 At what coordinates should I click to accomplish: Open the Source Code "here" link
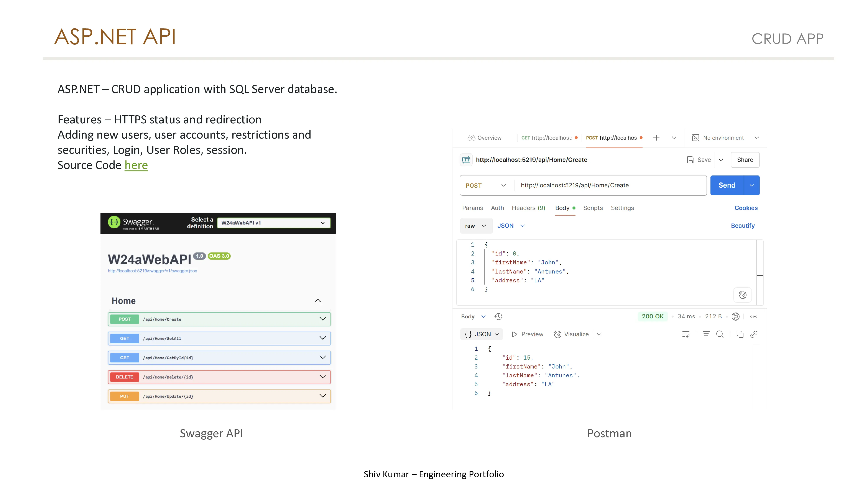[x=136, y=165]
